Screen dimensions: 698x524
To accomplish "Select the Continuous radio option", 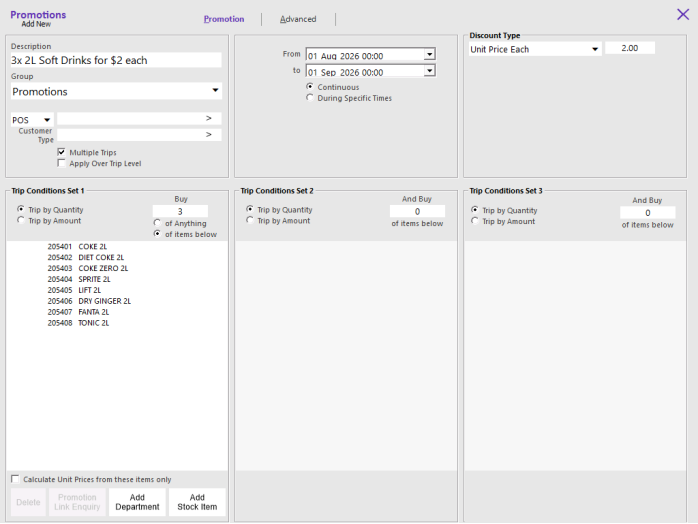I will pos(310,87).
